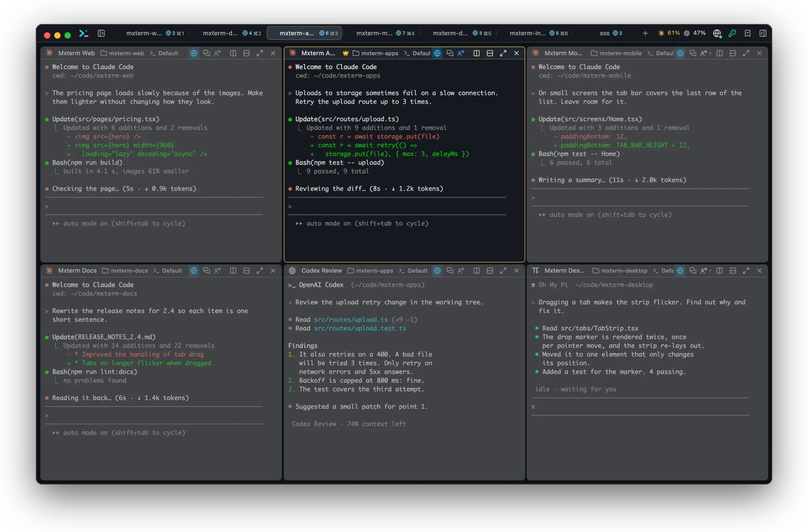This screenshot has height=532, width=808.
Task: Click the OpenAI usage 47% indicator
Action: click(695, 33)
